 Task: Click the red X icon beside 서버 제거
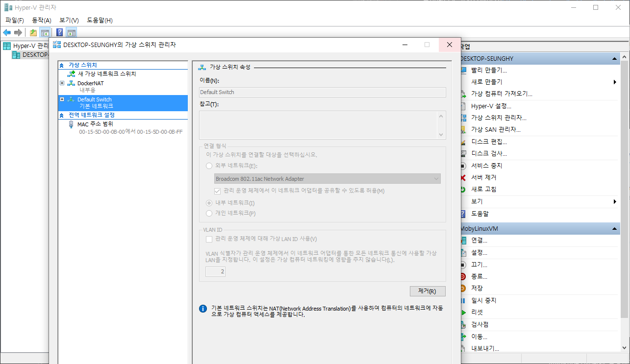463,177
